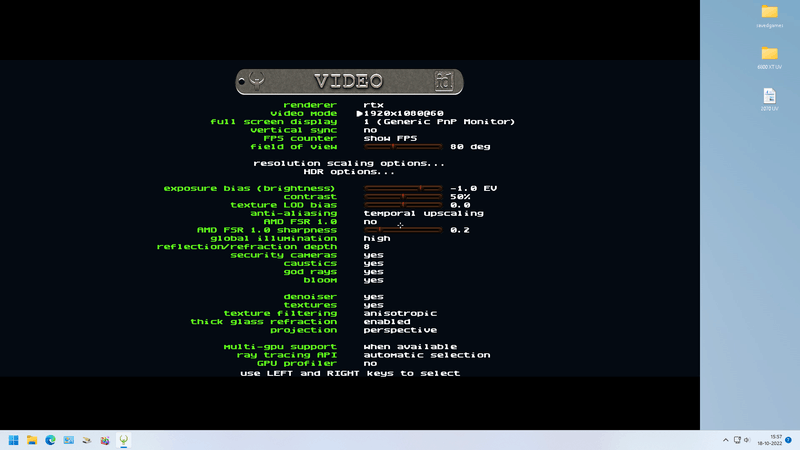Open File Explorer from the taskbar
Viewport: 800px width, 450px height.
pos(32,440)
